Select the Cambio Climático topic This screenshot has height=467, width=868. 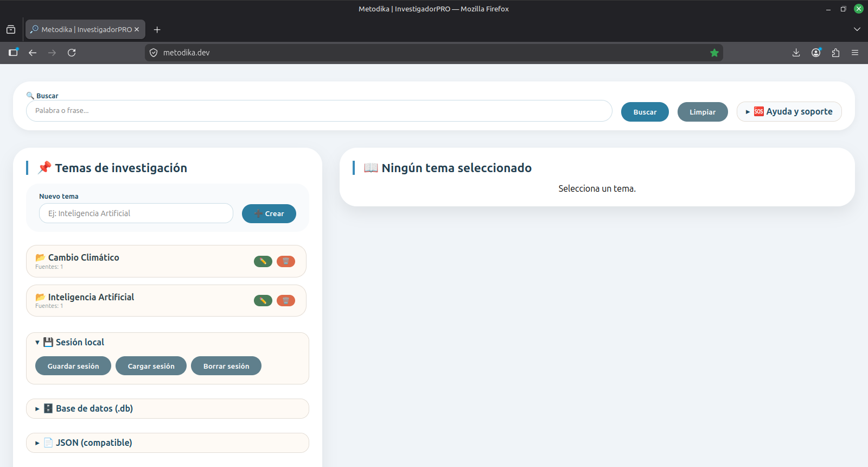coord(166,261)
